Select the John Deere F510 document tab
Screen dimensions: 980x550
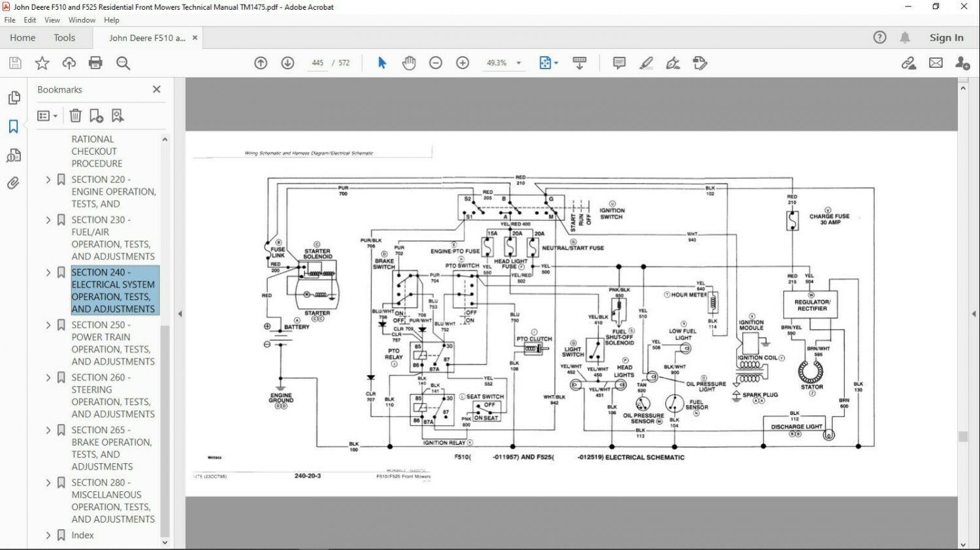click(x=147, y=38)
